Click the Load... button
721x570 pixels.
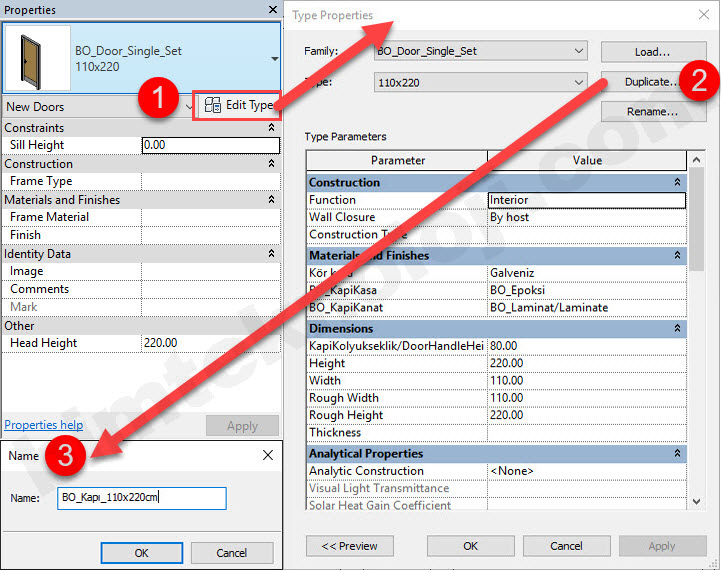click(x=652, y=51)
